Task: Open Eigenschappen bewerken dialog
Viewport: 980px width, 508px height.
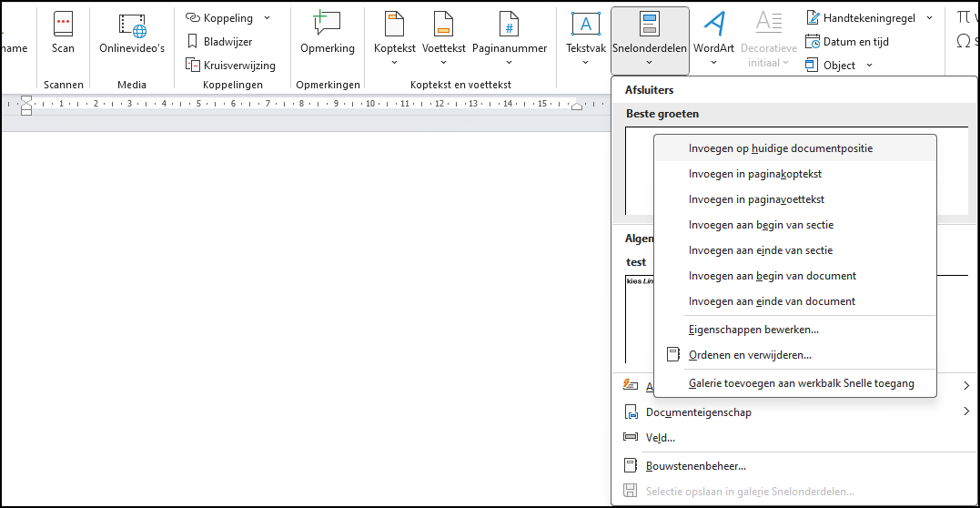Action: pos(795,329)
